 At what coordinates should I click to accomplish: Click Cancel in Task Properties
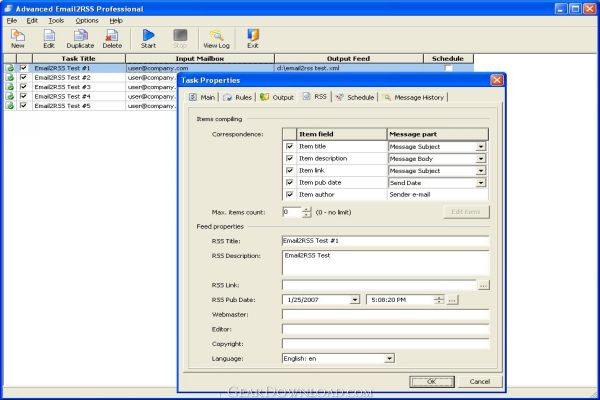[x=480, y=382]
